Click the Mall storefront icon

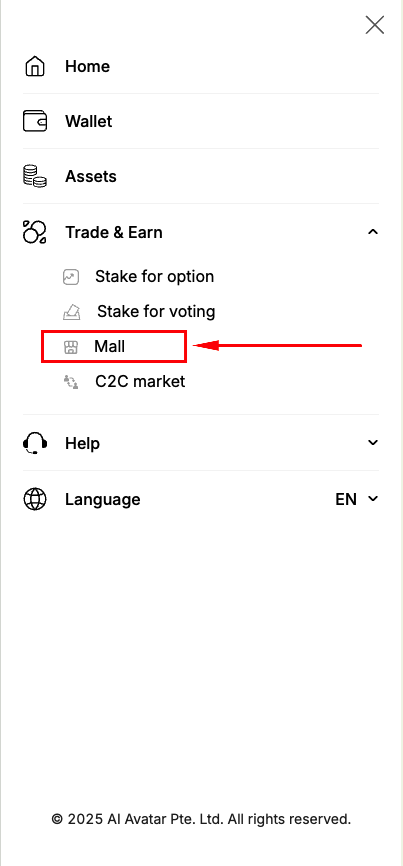[71, 347]
